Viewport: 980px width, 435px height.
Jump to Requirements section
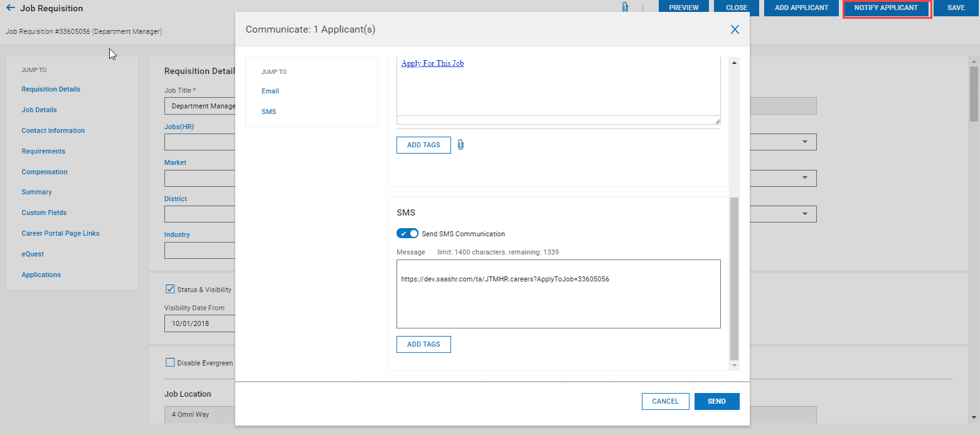coord(43,151)
